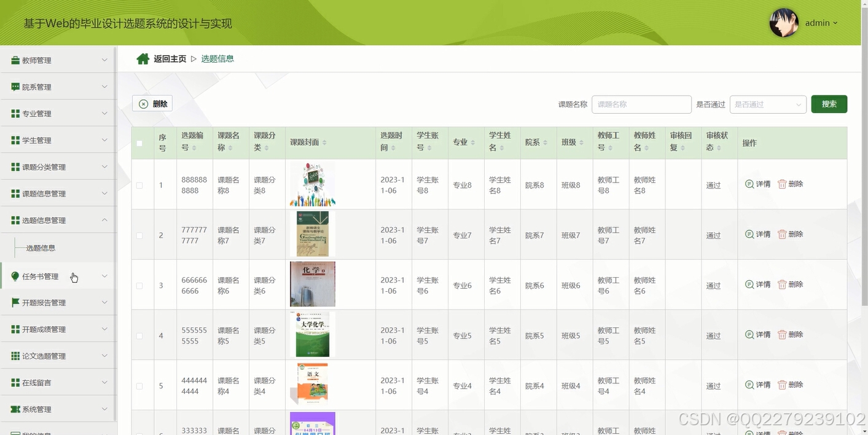Click the trash icon to delete row 3

[x=781, y=284]
